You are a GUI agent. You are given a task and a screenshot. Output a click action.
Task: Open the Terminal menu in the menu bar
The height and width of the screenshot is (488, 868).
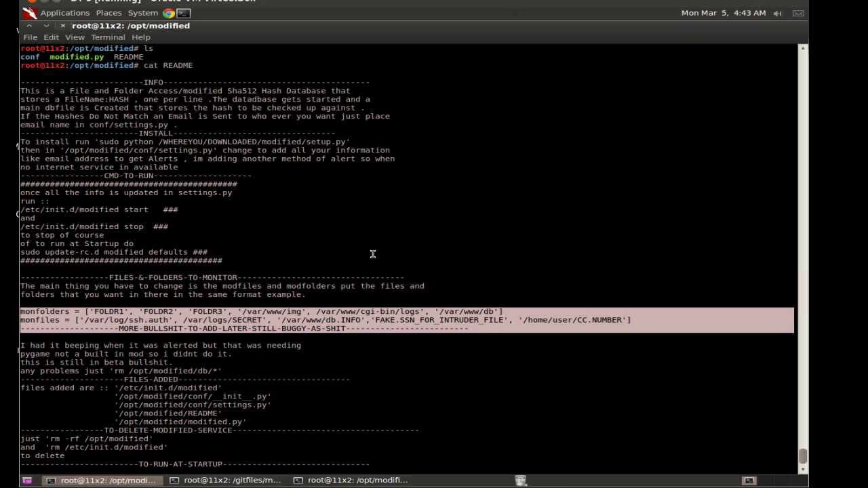tap(108, 37)
